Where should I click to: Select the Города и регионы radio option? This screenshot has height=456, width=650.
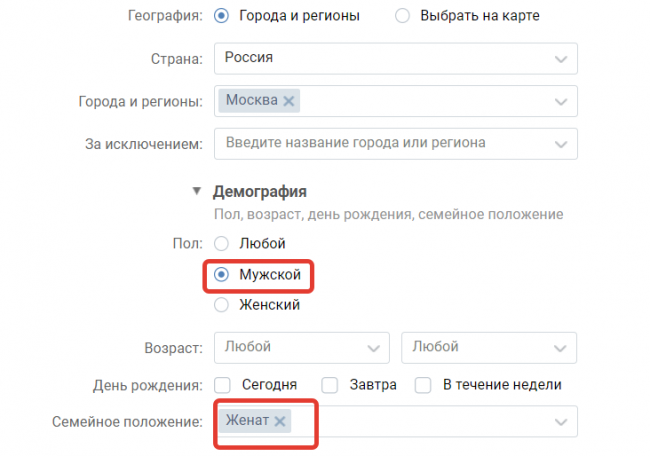tap(222, 16)
